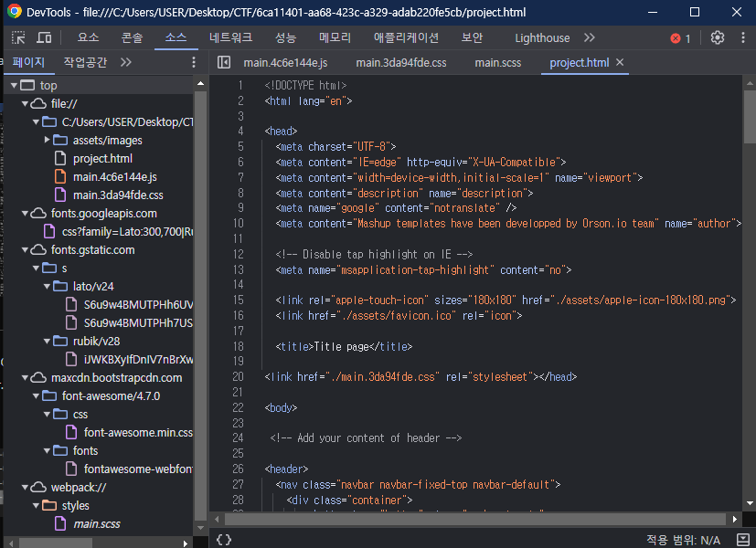This screenshot has height=548, width=756.
Task: Collapse the s folder under gstatic
Action: click(37, 269)
